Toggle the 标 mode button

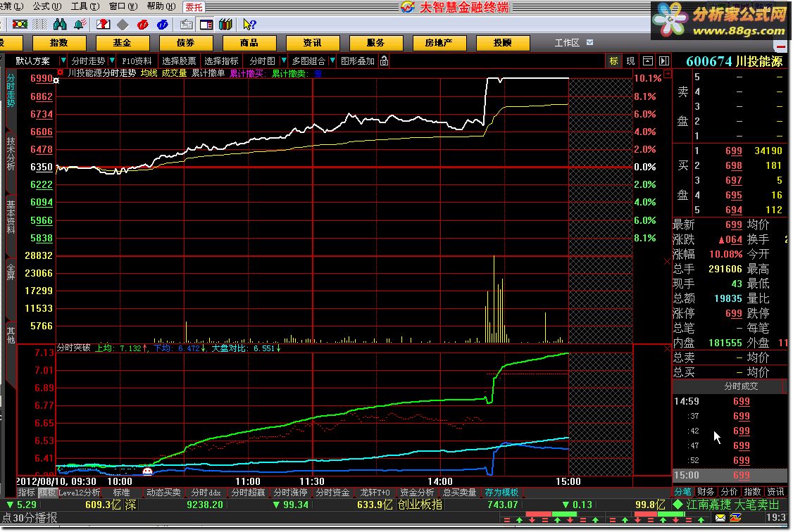(x=614, y=61)
